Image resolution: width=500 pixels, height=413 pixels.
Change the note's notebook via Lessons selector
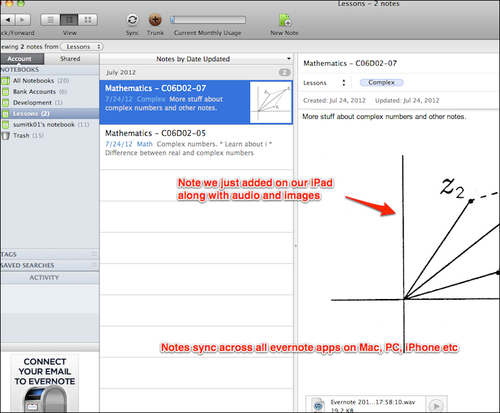pyautogui.click(x=325, y=83)
